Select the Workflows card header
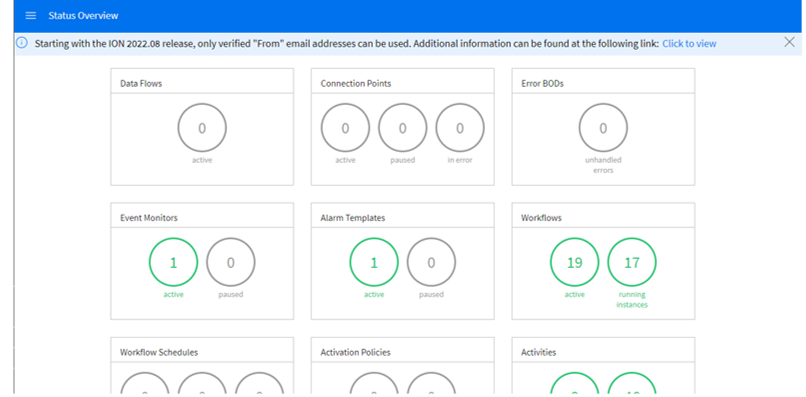The image size is (806, 397). pyautogui.click(x=603, y=216)
